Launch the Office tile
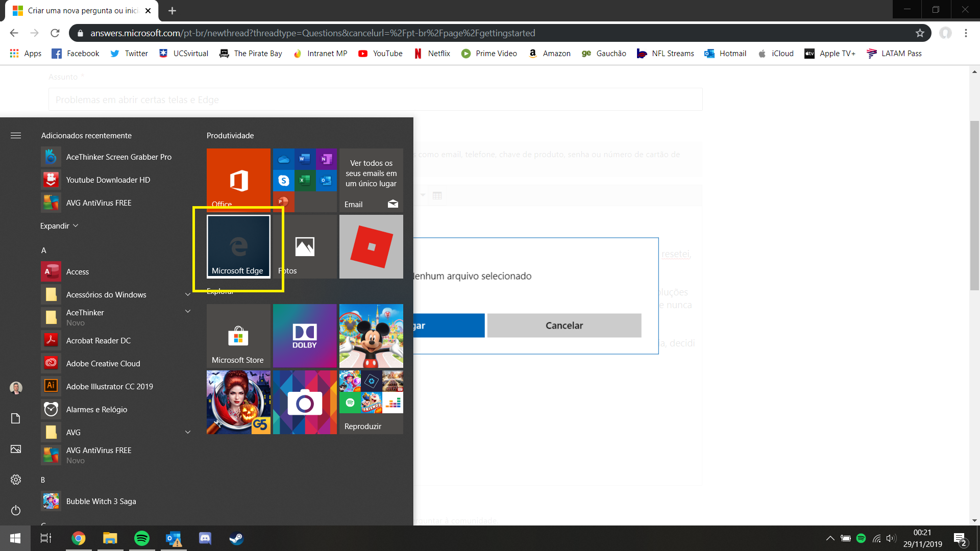 tap(238, 180)
